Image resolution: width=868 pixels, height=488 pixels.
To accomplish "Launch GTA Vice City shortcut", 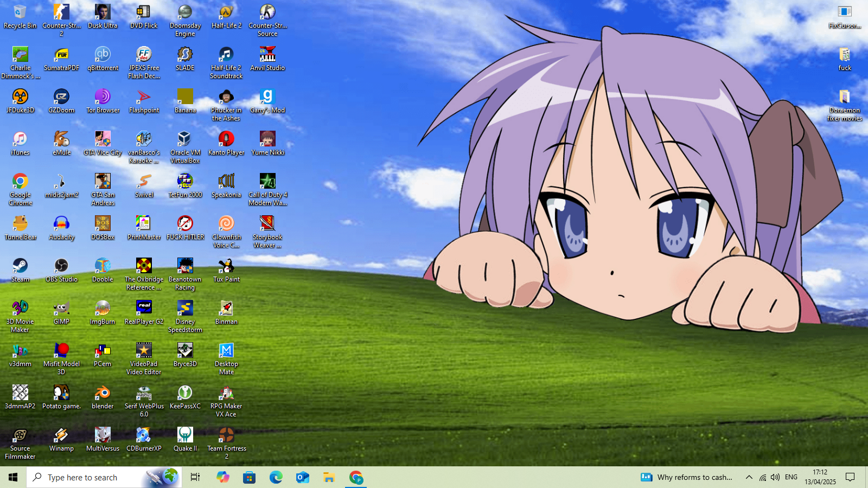I will pos(103,143).
